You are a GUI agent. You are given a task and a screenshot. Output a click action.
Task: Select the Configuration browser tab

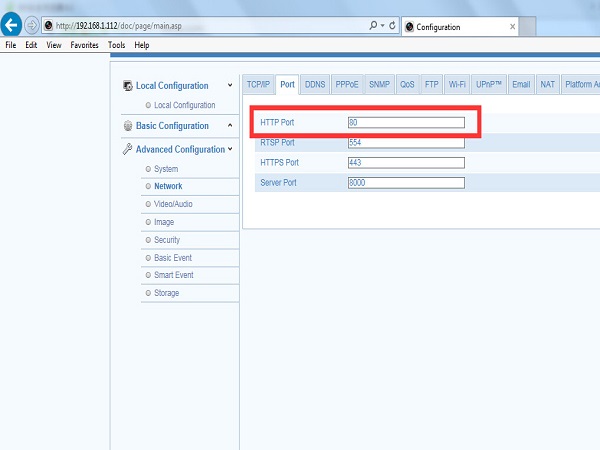[459, 27]
